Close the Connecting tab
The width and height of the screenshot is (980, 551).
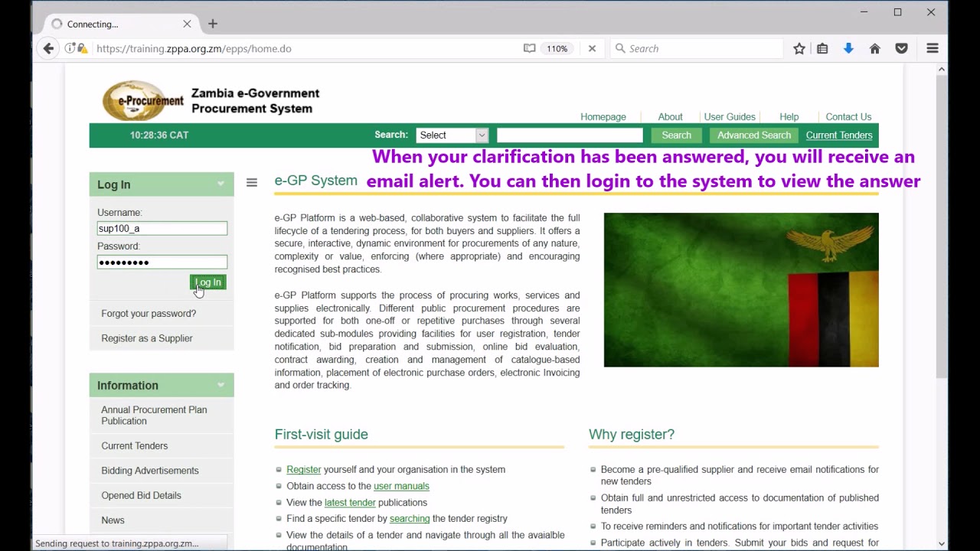[x=187, y=24]
